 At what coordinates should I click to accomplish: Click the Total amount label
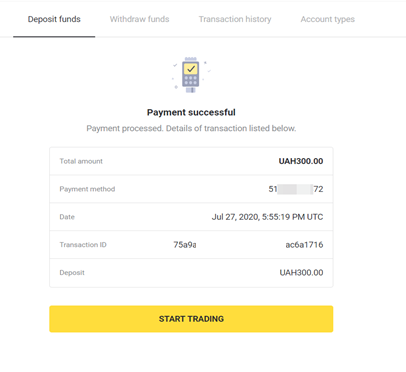point(81,161)
